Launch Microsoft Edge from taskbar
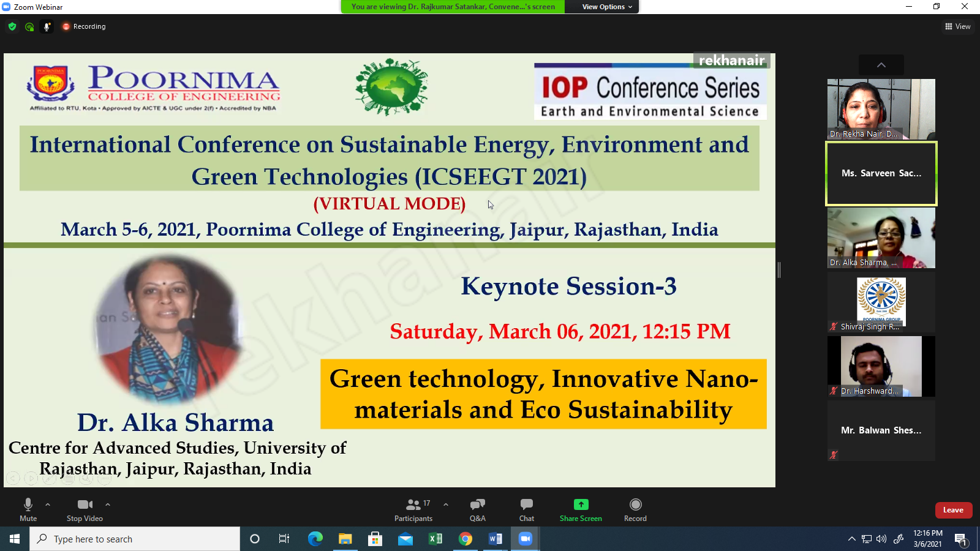The width and height of the screenshot is (980, 551). click(315, 539)
